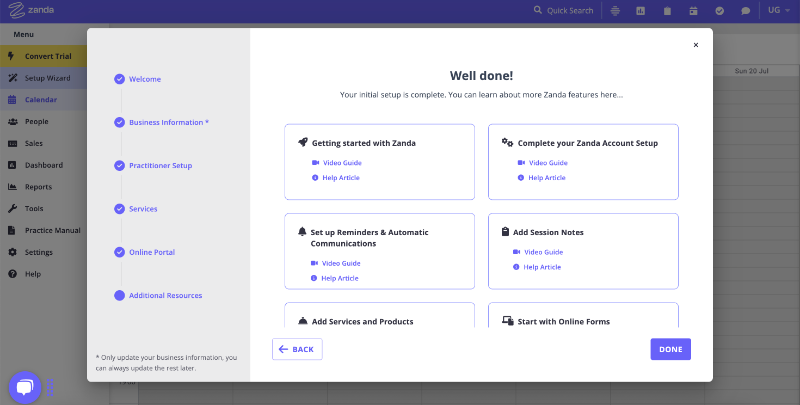Click the clipboard icon on Session Notes card
This screenshot has width=800, height=405.
coord(505,232)
